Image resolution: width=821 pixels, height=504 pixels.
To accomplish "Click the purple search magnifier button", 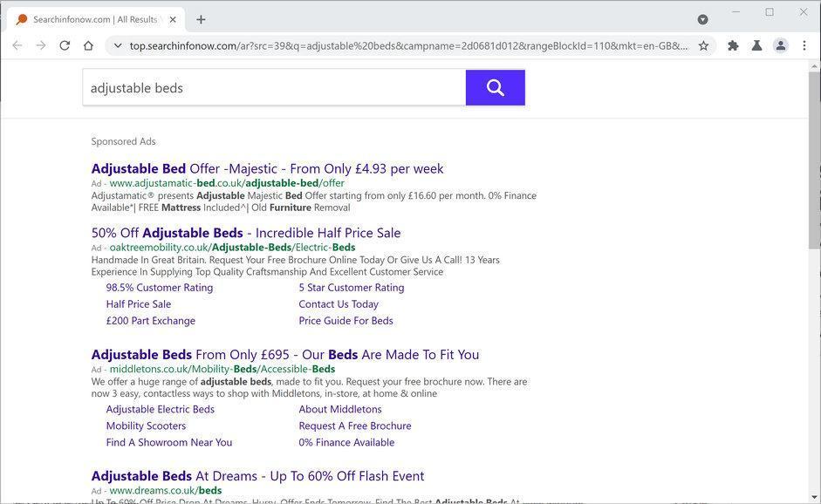I will 495,87.
